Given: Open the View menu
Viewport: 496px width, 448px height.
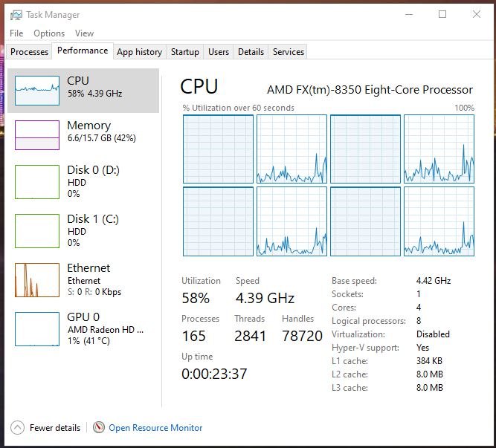Looking at the screenshot, I should (x=84, y=33).
